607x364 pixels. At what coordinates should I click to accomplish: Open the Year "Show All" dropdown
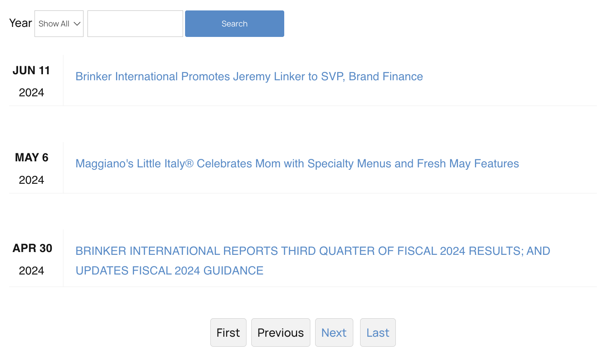click(x=59, y=24)
